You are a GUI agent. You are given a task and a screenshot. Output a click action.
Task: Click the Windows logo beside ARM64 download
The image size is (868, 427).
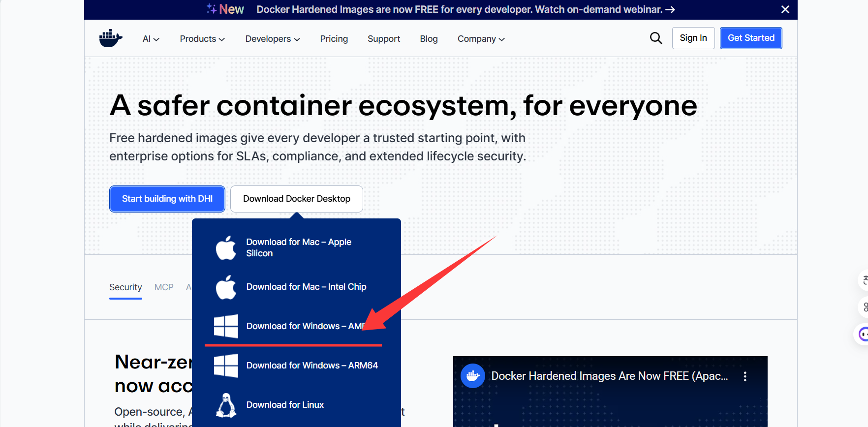[x=226, y=366]
